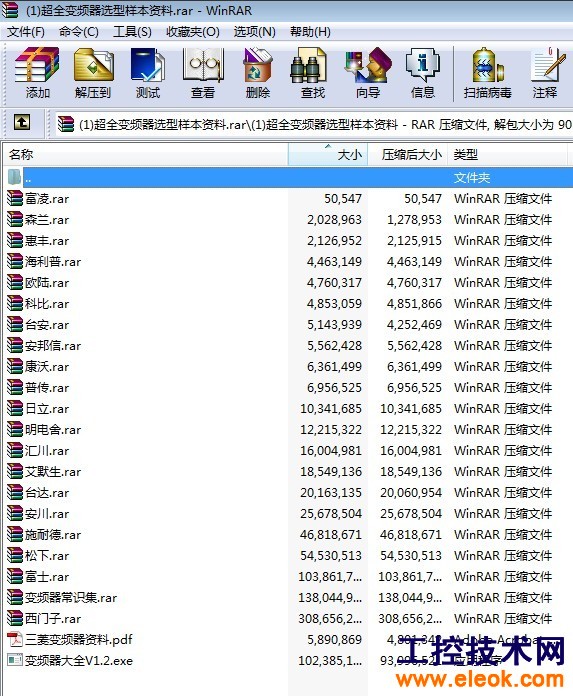
Task: Open the Tools (工具) menu
Action: [132, 32]
